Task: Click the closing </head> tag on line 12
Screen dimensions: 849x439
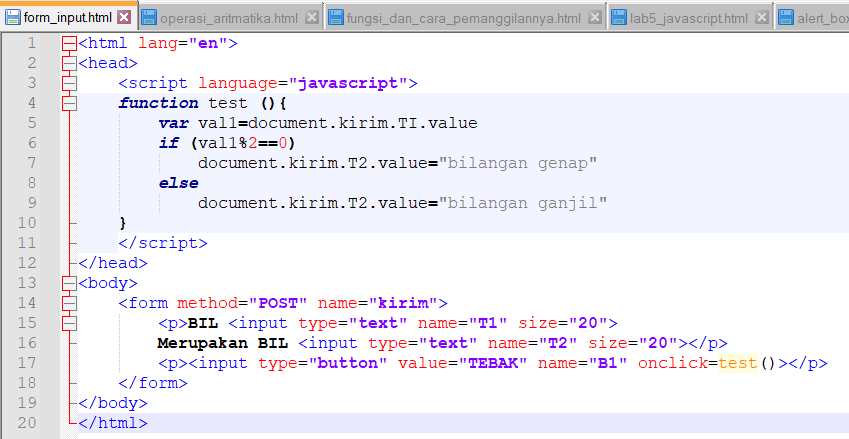Action: [x=113, y=263]
